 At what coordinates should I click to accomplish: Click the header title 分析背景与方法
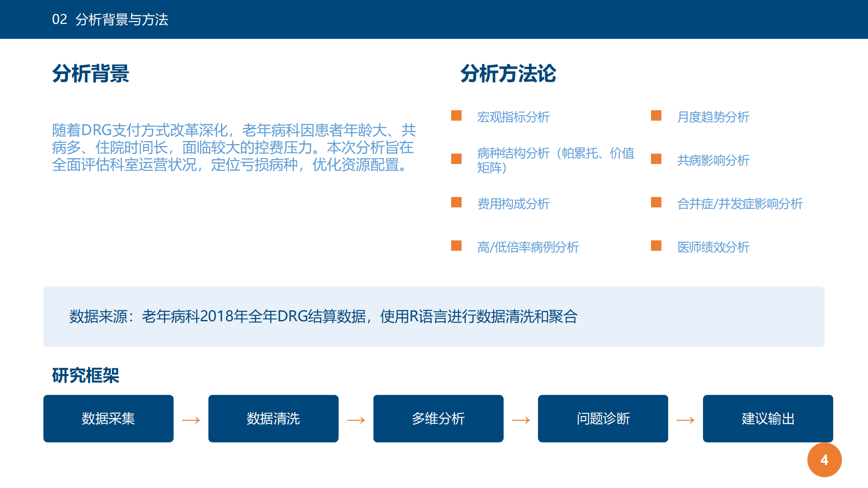122,19
